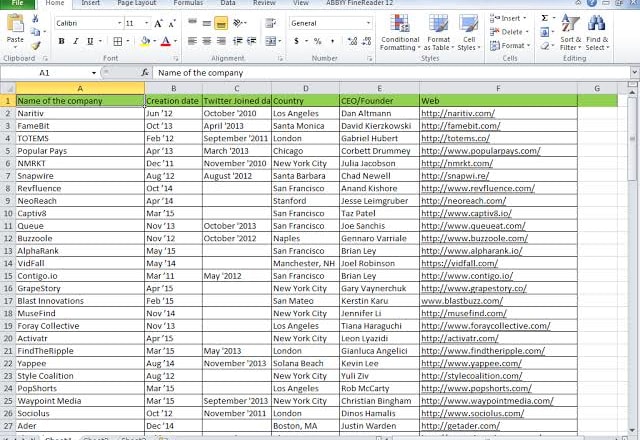Image resolution: width=640 pixels, height=440 pixels.
Task: Click the Cut scissors icon
Action: coord(35,19)
